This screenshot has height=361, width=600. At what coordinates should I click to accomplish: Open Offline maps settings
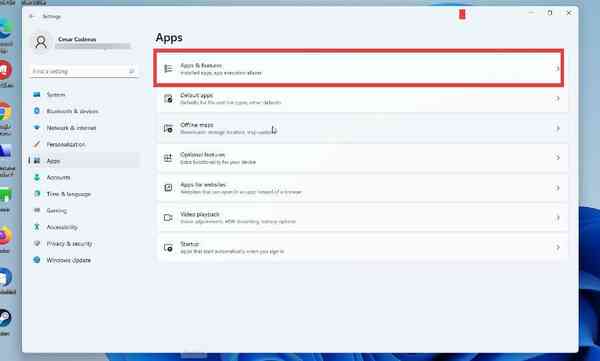coord(362,129)
